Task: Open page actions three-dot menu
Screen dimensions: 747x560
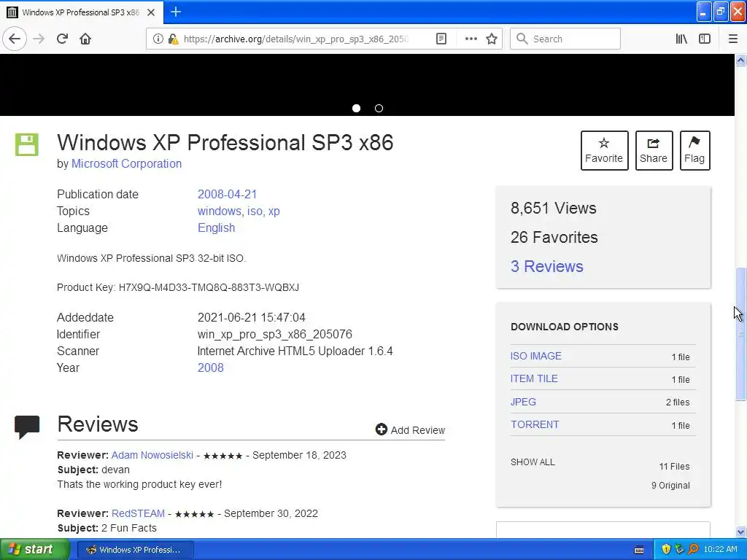Action: 471,39
